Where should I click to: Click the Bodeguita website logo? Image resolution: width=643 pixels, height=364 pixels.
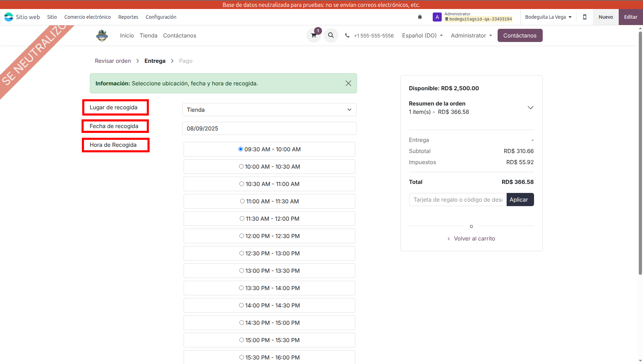coord(102,35)
